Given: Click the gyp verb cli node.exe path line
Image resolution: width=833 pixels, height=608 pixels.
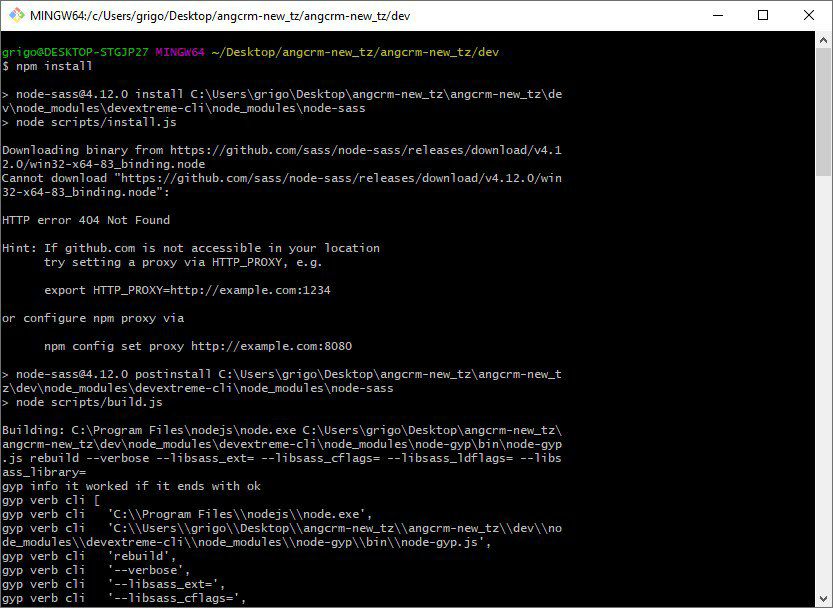Looking at the screenshot, I should tap(187, 514).
